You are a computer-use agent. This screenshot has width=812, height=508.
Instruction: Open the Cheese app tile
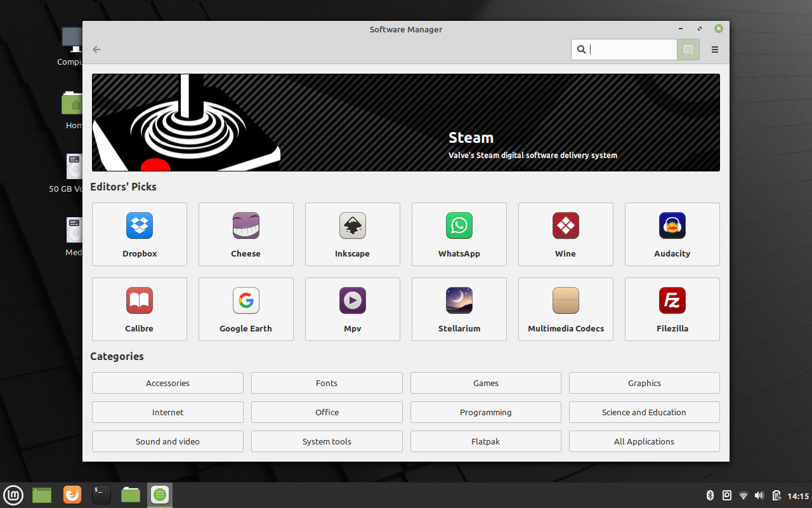coord(246,234)
